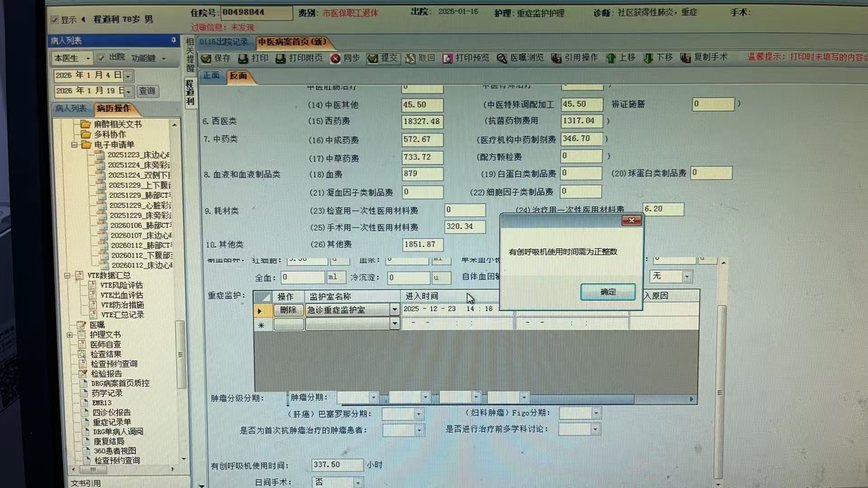Open the 本医生 dropdown
The height and width of the screenshot is (488, 868).
click(88, 58)
